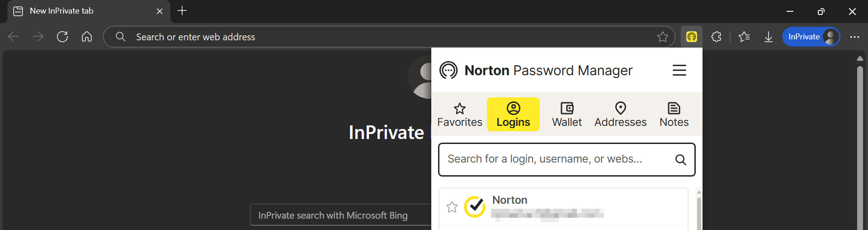Screen dimensions: 868x230
Task: Open the Downloads arrow icon
Action: point(768,37)
